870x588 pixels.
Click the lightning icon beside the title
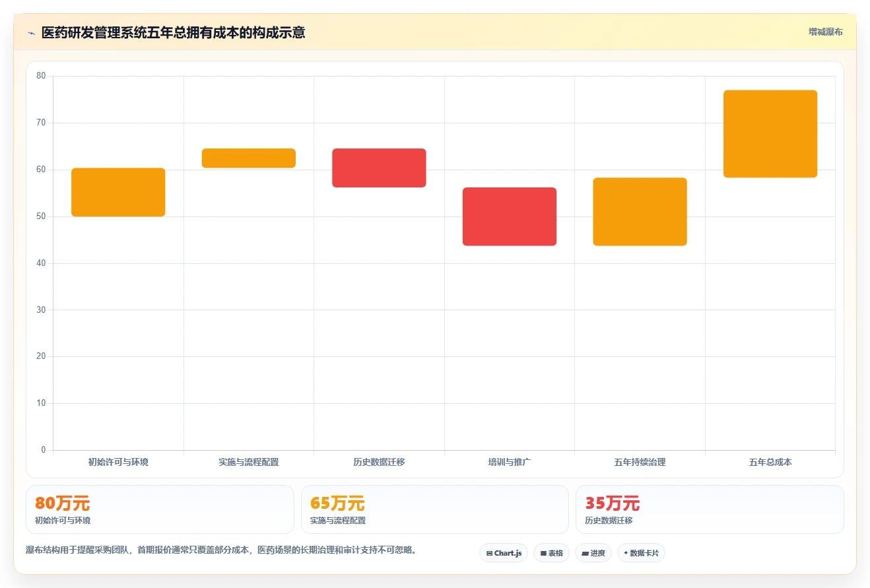pos(31,33)
